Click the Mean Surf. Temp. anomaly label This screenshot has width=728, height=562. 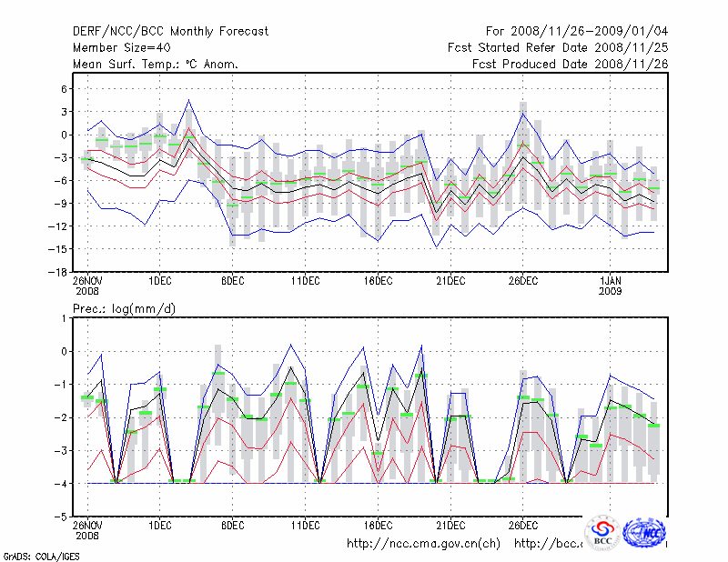coord(156,65)
